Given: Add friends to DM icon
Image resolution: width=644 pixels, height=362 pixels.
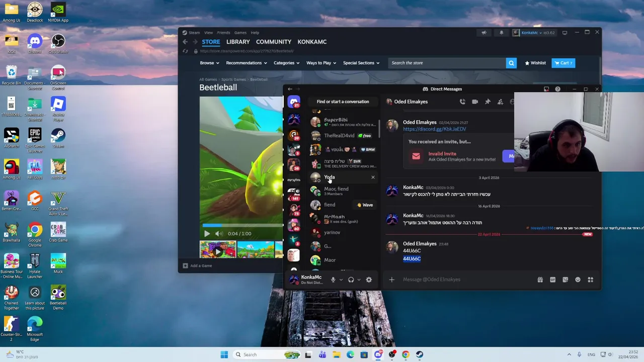Looking at the screenshot, I should (x=500, y=102).
